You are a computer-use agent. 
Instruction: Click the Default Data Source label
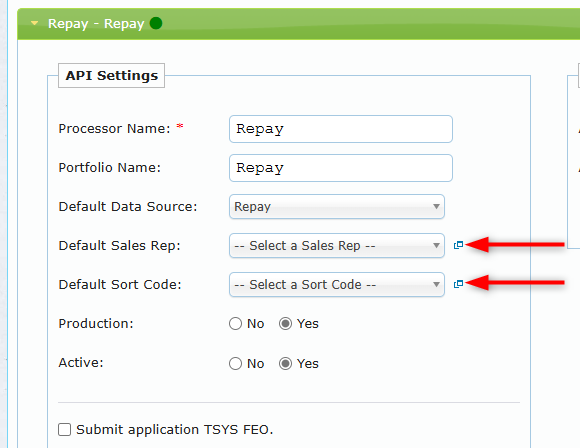click(128, 206)
